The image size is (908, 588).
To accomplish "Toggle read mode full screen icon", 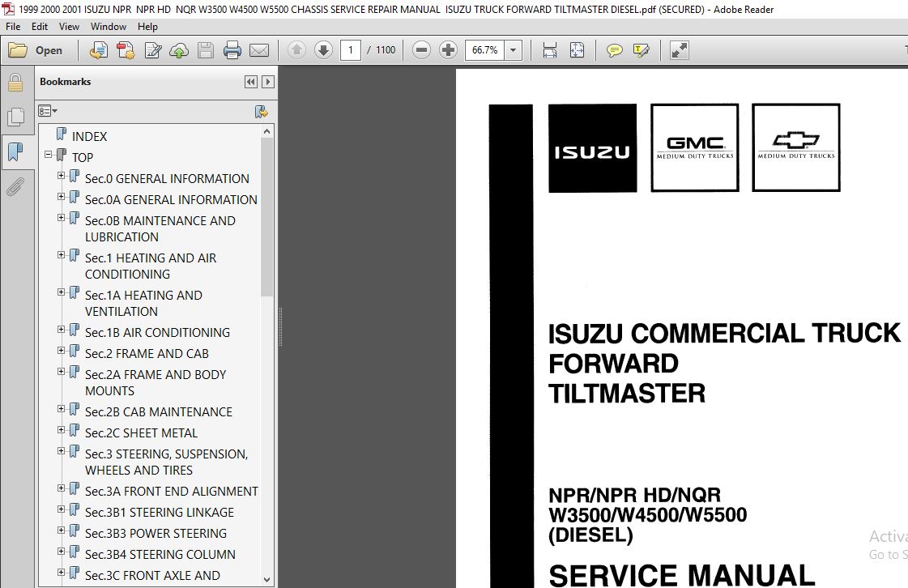I will [679, 50].
